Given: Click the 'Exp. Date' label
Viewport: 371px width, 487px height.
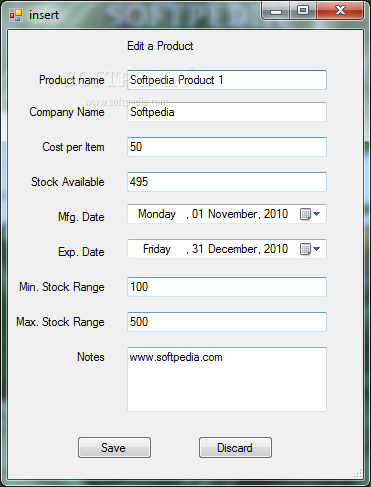Looking at the screenshot, I should coord(81,252).
